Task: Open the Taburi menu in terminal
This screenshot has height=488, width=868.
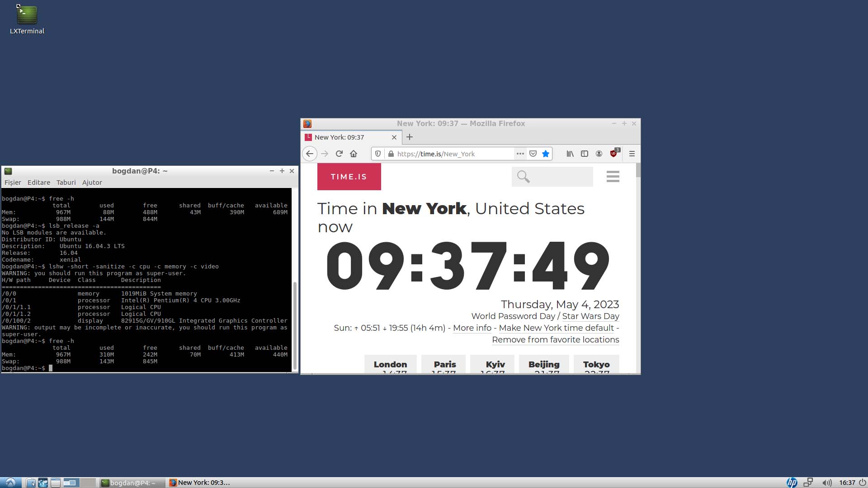Action: click(x=66, y=183)
